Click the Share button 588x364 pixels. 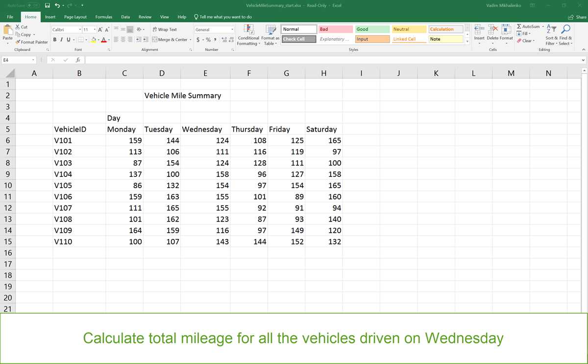[577, 17]
